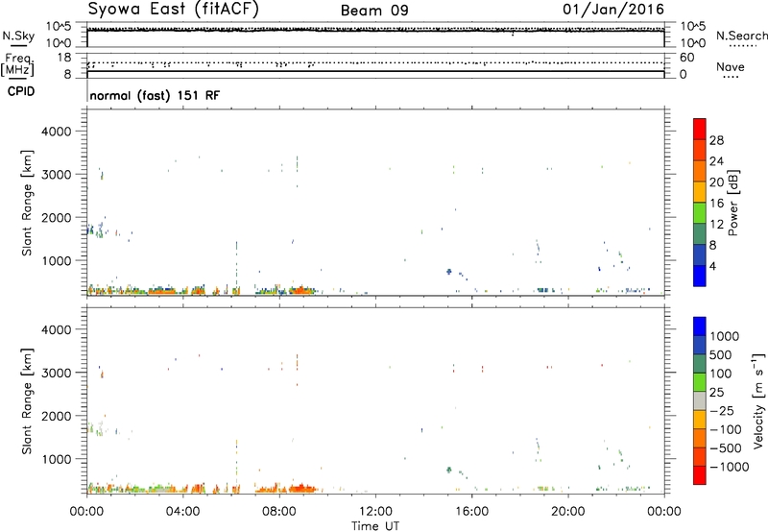This screenshot has width=768, height=532.
Task: Click the blue echo blob near 15:00 in power panel
Action: pos(448,272)
